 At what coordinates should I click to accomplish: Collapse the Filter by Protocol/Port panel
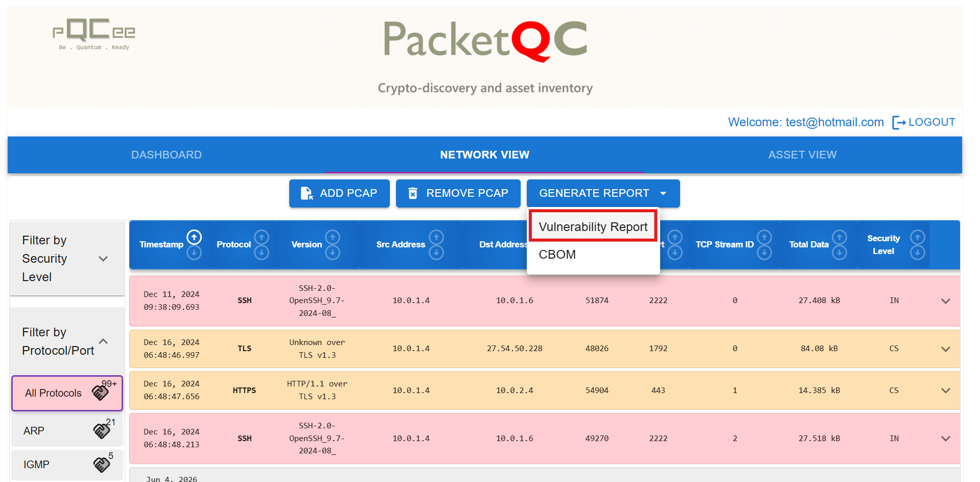(103, 341)
